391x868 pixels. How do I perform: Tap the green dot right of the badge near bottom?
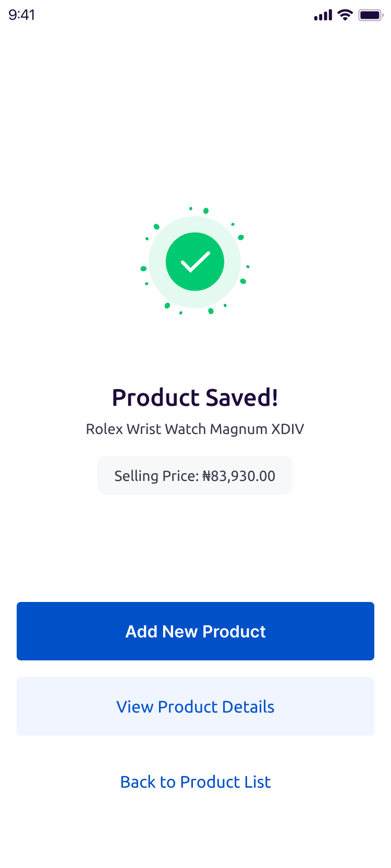(243, 281)
